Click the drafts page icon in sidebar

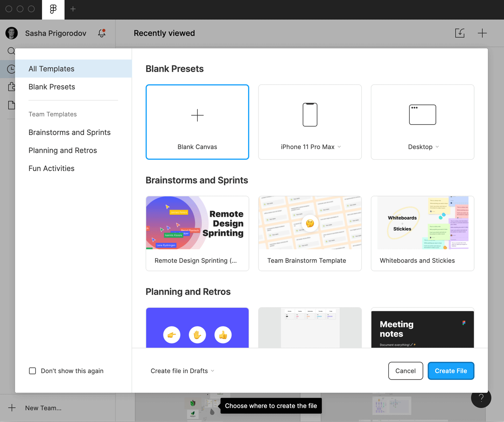pos(11,105)
